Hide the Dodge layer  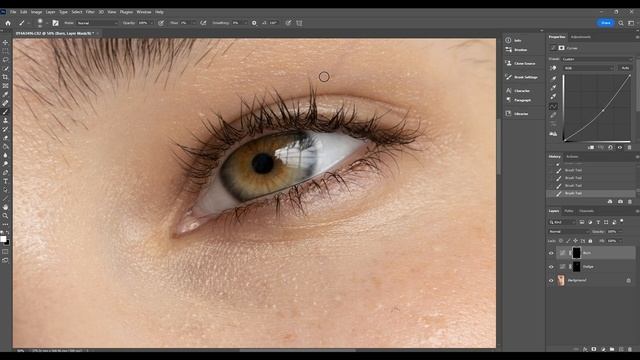[x=551, y=267]
